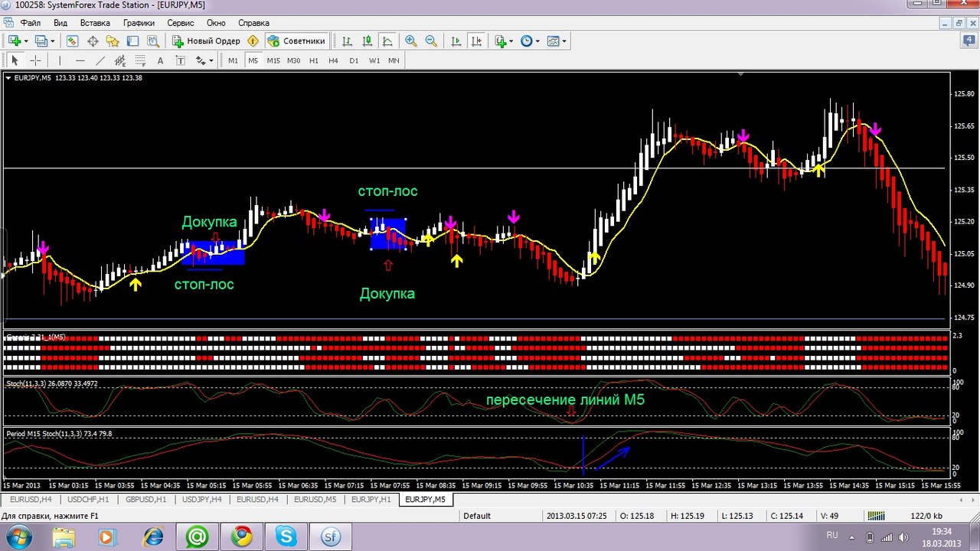
Task: Switch timeframe to H4
Action: point(334,60)
